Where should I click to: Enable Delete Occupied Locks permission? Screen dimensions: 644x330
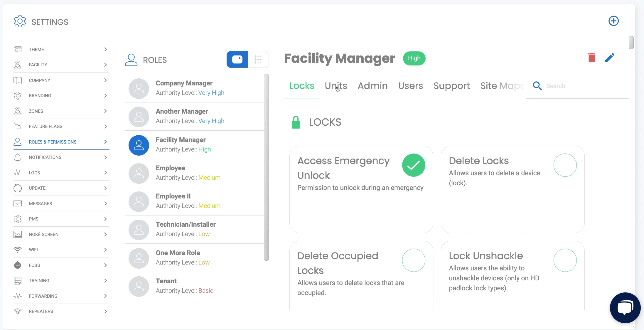pyautogui.click(x=414, y=260)
